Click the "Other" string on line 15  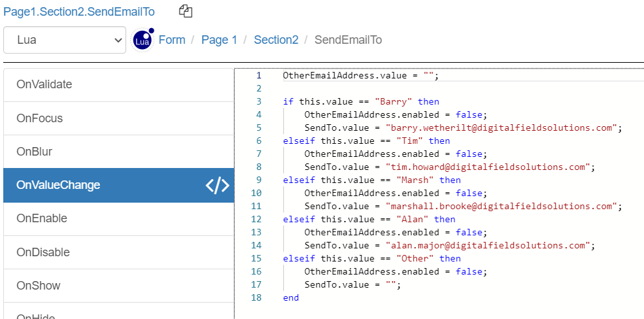pyautogui.click(x=415, y=258)
